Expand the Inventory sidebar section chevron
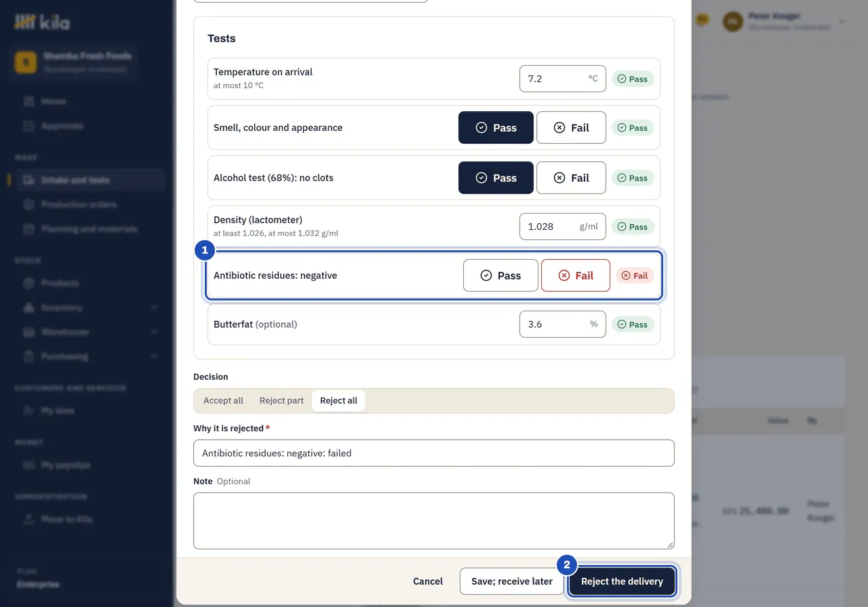 click(x=154, y=307)
